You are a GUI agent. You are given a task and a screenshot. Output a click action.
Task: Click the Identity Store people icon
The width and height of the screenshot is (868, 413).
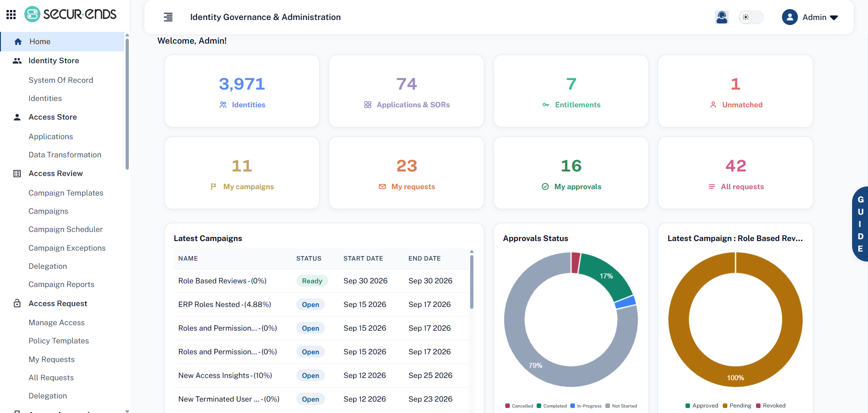click(17, 61)
